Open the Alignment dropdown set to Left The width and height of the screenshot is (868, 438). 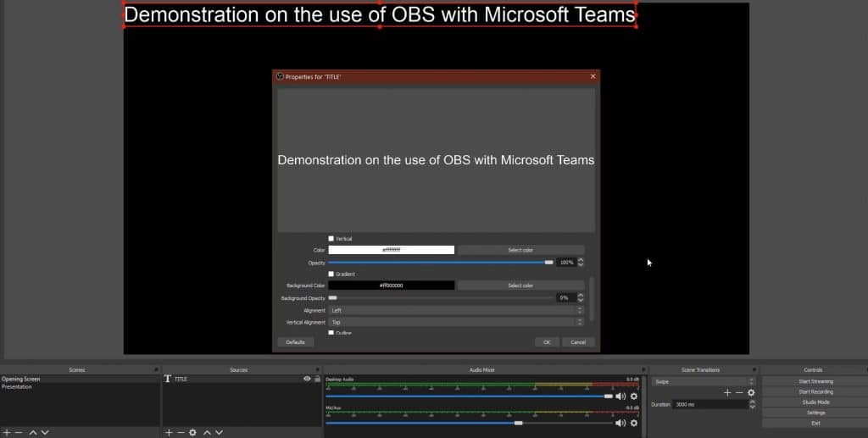coord(457,310)
